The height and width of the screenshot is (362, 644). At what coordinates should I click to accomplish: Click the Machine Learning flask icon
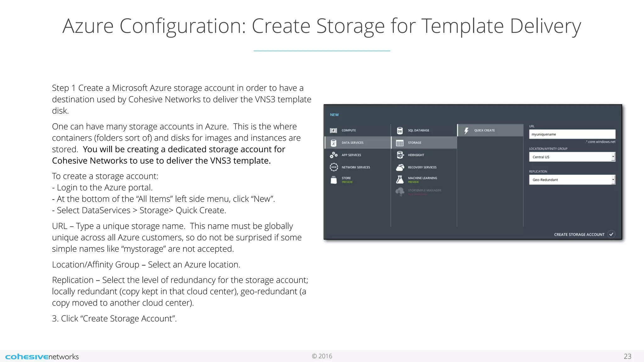click(x=400, y=179)
